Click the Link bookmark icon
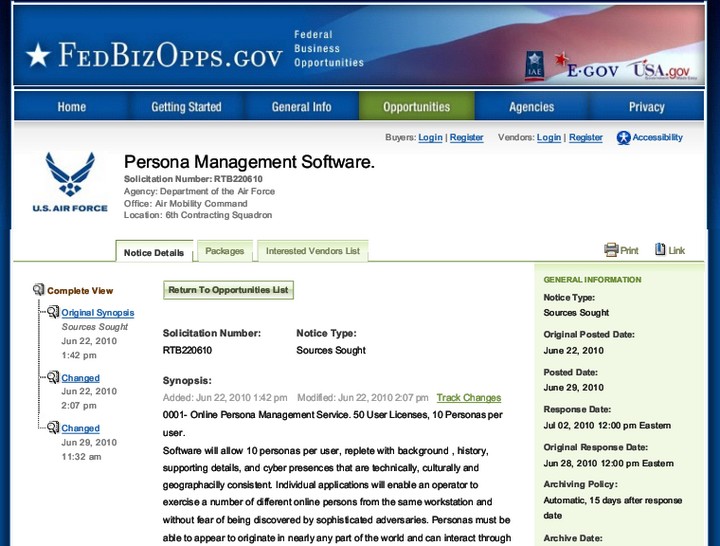This screenshot has height=546, width=720. (660, 249)
